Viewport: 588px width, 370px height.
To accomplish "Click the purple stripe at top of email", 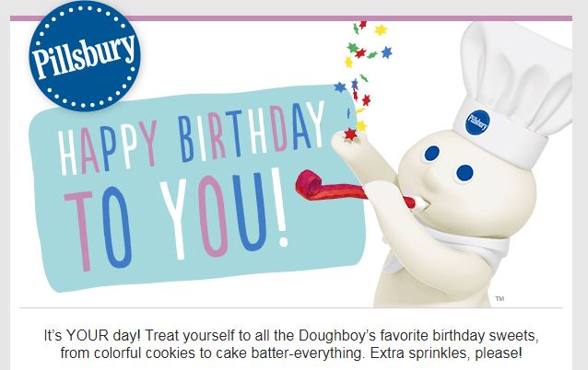I will (x=291, y=18).
